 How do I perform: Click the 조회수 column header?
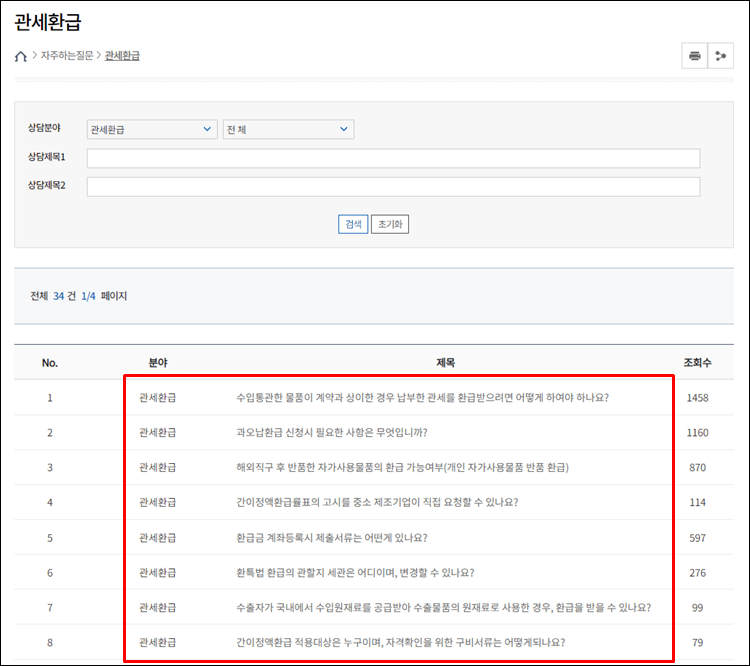click(697, 363)
